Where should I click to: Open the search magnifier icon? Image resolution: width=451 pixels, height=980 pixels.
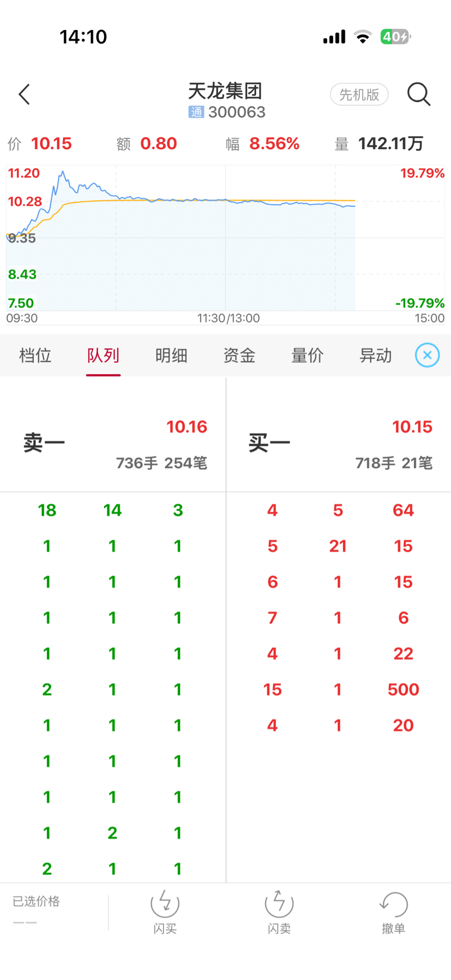click(x=419, y=94)
